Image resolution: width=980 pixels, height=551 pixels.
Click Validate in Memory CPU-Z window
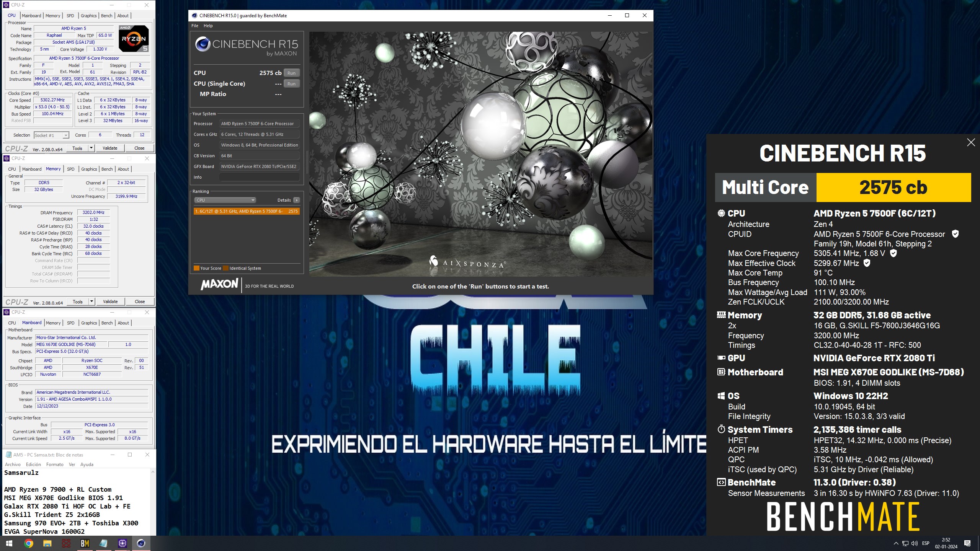(x=110, y=302)
